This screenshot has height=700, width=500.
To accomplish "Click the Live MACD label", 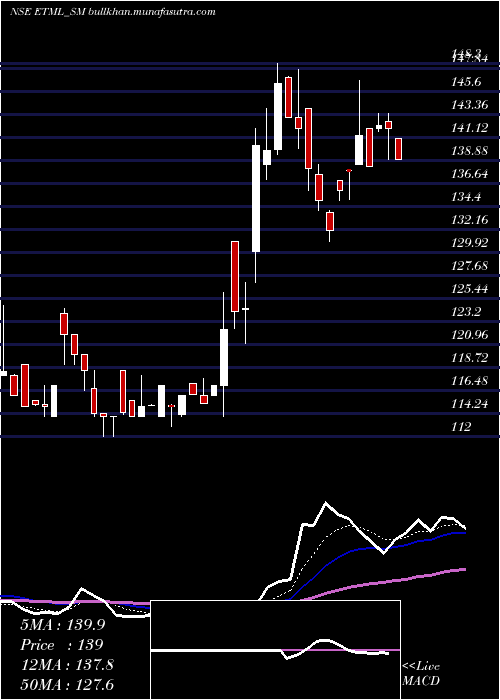I will point(421,674).
